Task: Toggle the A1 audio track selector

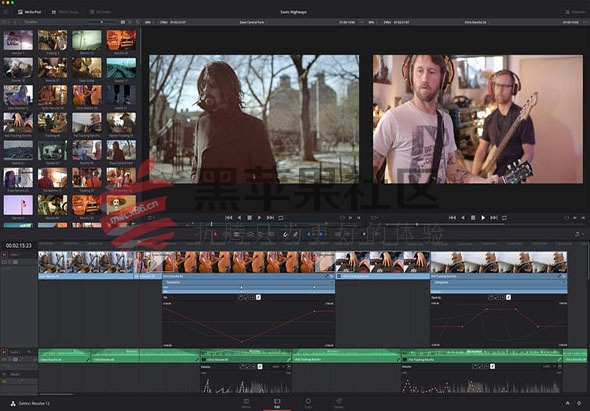Action: point(4,352)
